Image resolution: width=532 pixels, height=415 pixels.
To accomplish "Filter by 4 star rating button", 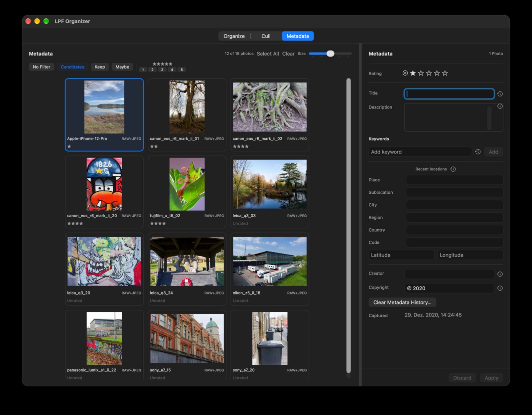I will coord(172,70).
